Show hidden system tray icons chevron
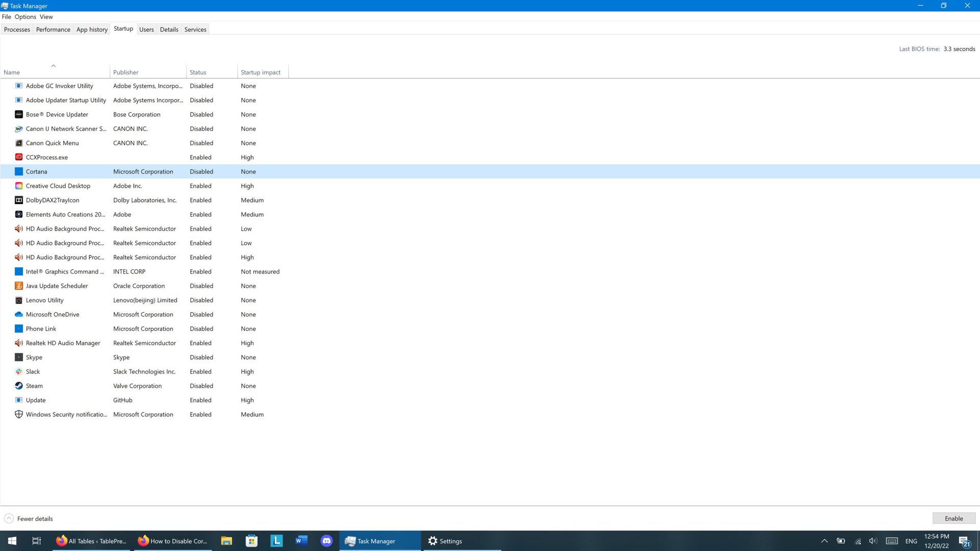 click(824, 541)
